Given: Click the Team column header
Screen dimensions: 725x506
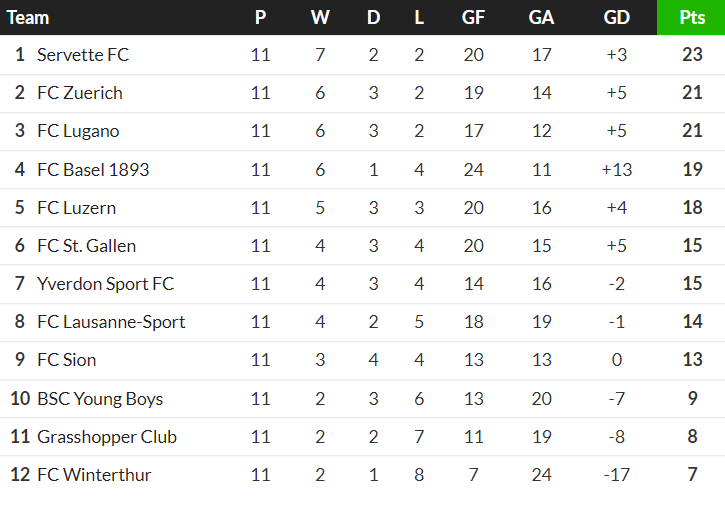Looking at the screenshot, I should pos(28,18).
